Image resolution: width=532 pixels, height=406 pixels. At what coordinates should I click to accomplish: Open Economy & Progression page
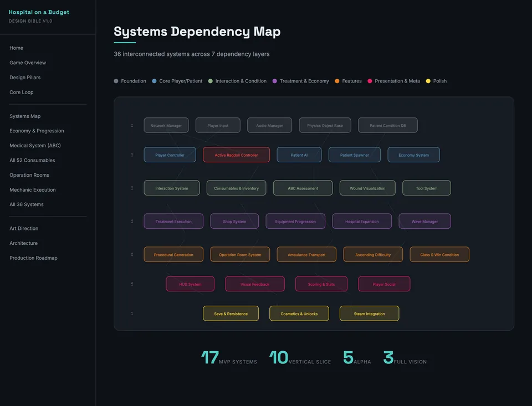37,131
